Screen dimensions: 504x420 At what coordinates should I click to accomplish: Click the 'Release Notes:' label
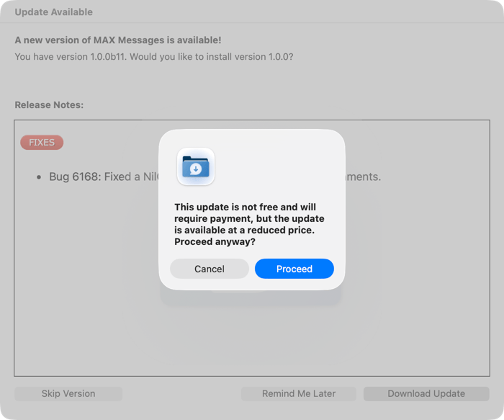pyautogui.click(x=49, y=105)
